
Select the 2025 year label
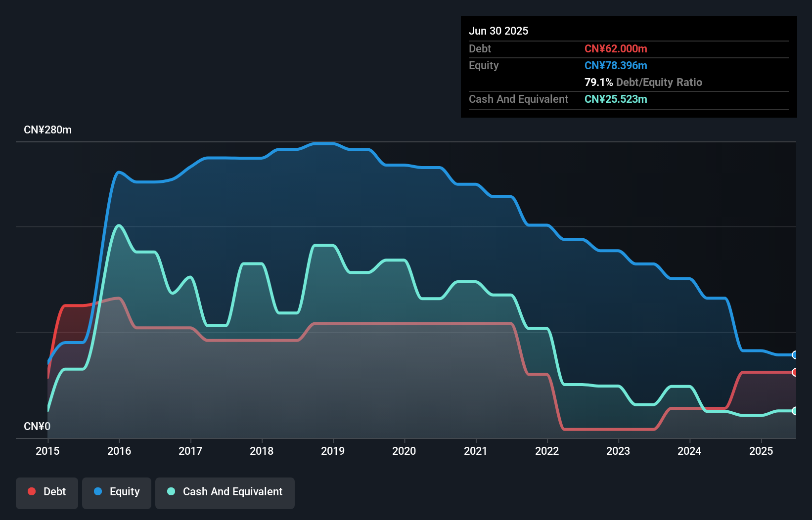click(x=762, y=451)
